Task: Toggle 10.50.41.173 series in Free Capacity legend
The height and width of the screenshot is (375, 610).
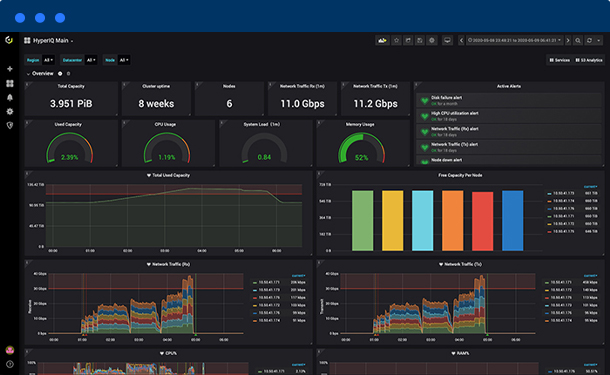Action: pos(563,193)
